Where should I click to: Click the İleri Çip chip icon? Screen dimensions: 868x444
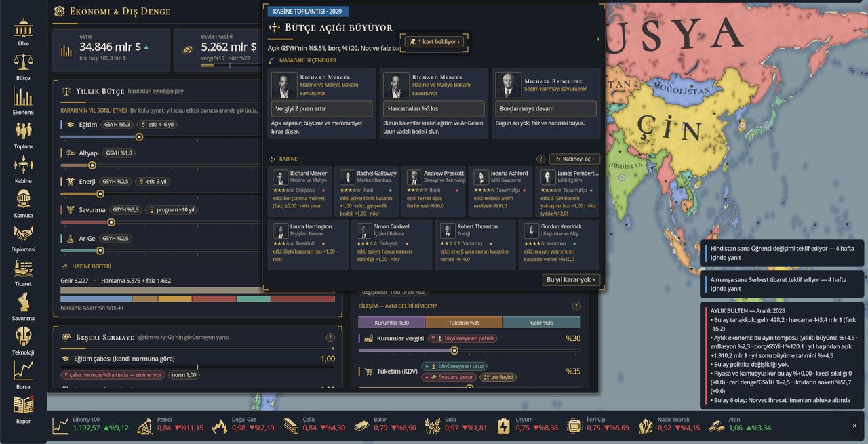pos(574,426)
